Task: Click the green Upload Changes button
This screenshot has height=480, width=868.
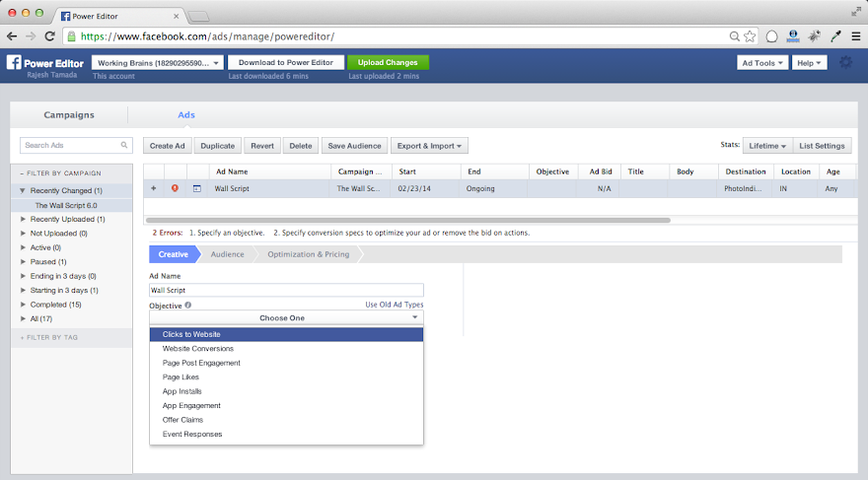Action: [x=388, y=62]
